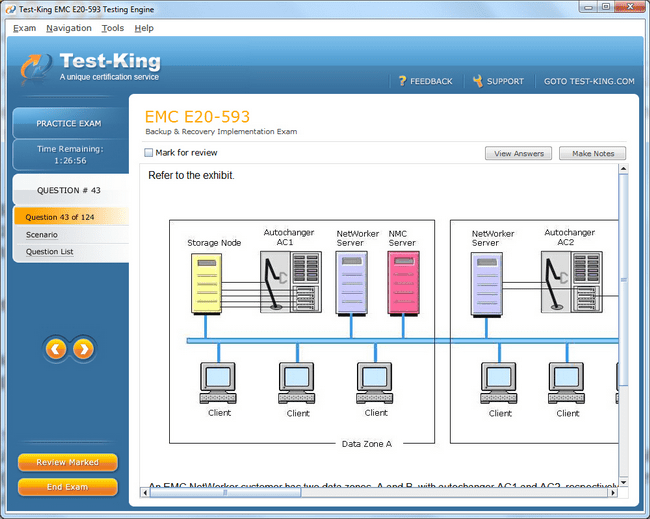The image size is (650, 519).
Task: Click the View Answers button
Action: click(x=519, y=153)
